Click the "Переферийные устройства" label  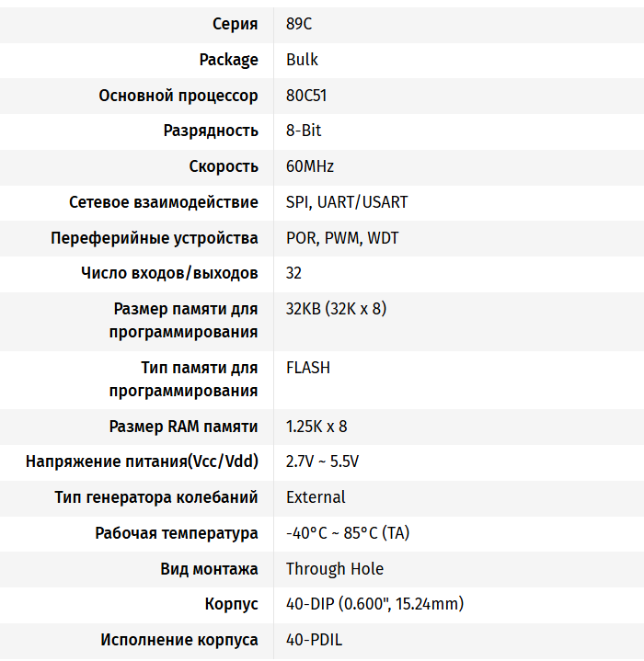(x=154, y=238)
